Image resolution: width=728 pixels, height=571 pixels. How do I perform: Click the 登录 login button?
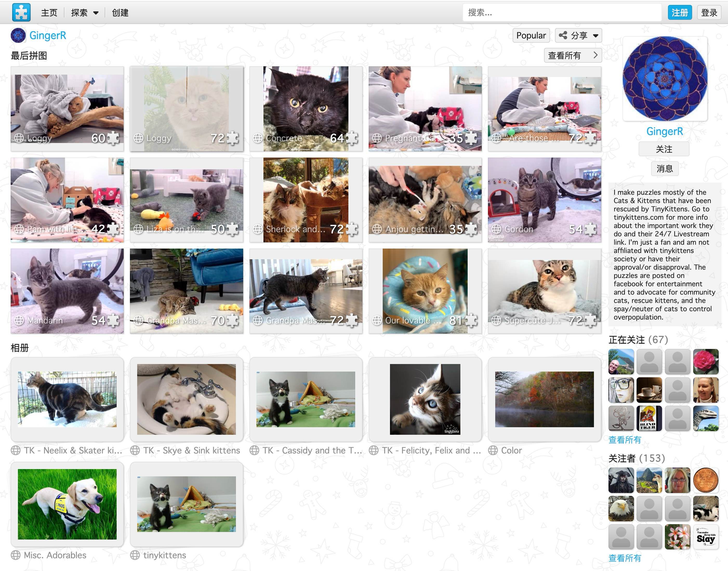click(709, 12)
